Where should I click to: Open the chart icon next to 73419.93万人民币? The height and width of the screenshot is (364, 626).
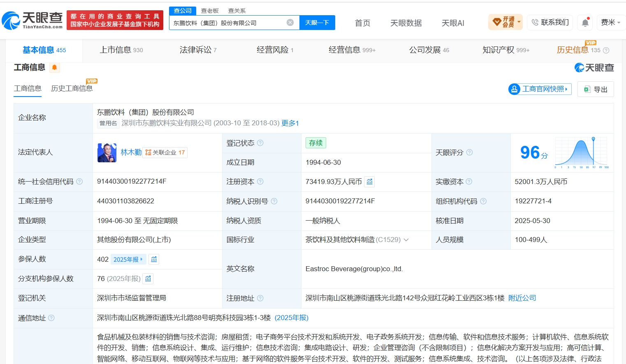pos(370,182)
